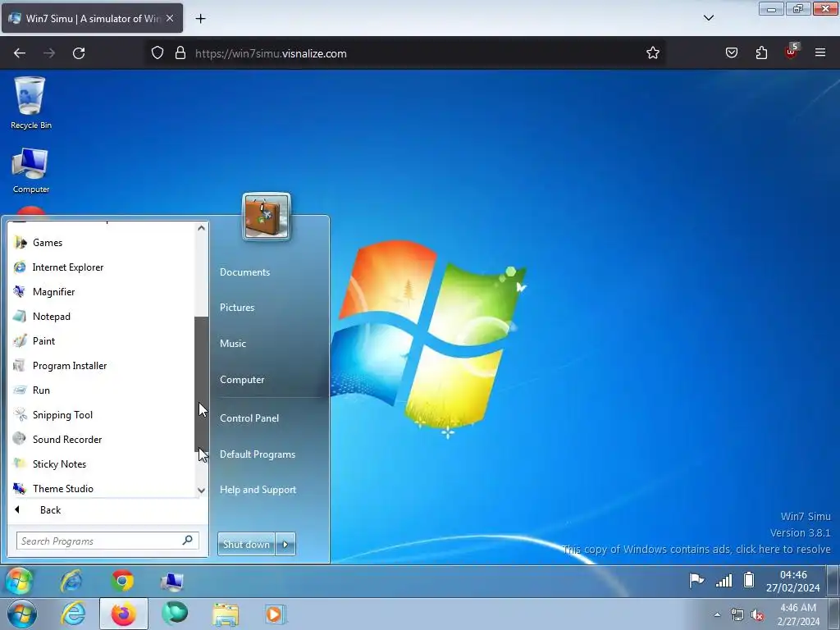Screen dimensions: 840x630
Task: Open Pictures from the start menu
Action: click(x=237, y=308)
